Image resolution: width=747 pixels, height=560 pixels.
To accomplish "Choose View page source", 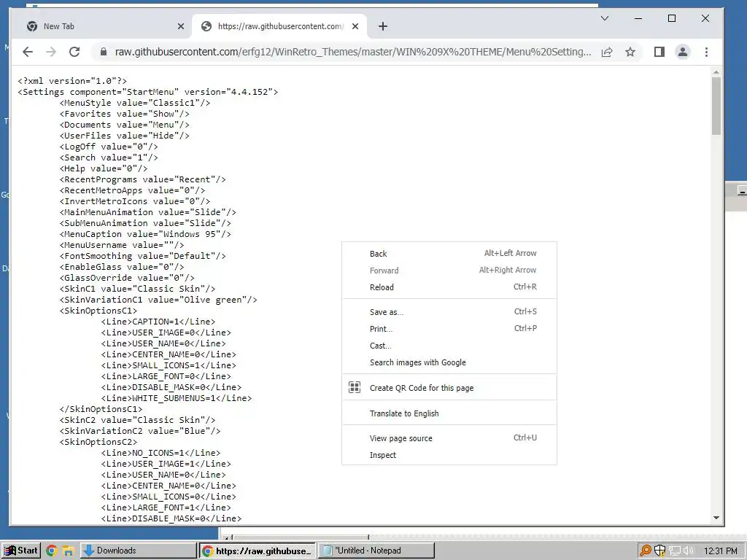I will click(x=449, y=438).
